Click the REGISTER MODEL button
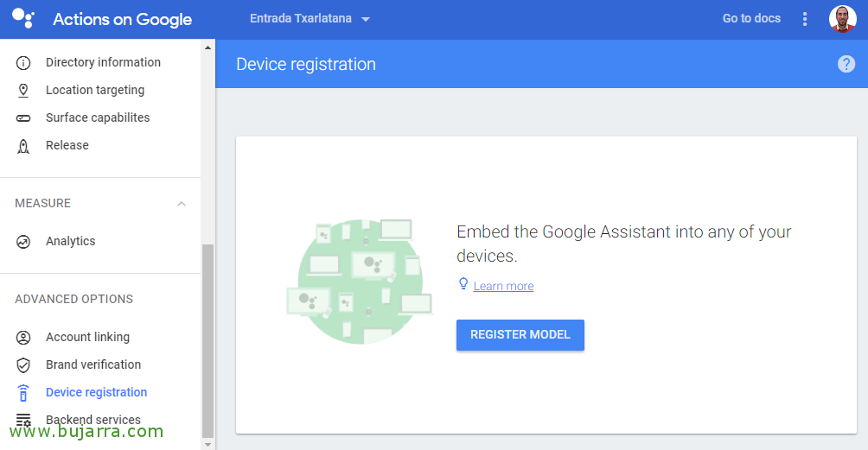Viewport: 868px width, 450px height. pos(520,335)
